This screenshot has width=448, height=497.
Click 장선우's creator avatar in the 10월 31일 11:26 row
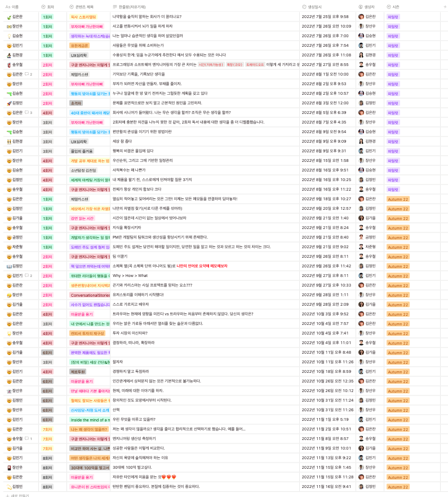[x=361, y=410]
